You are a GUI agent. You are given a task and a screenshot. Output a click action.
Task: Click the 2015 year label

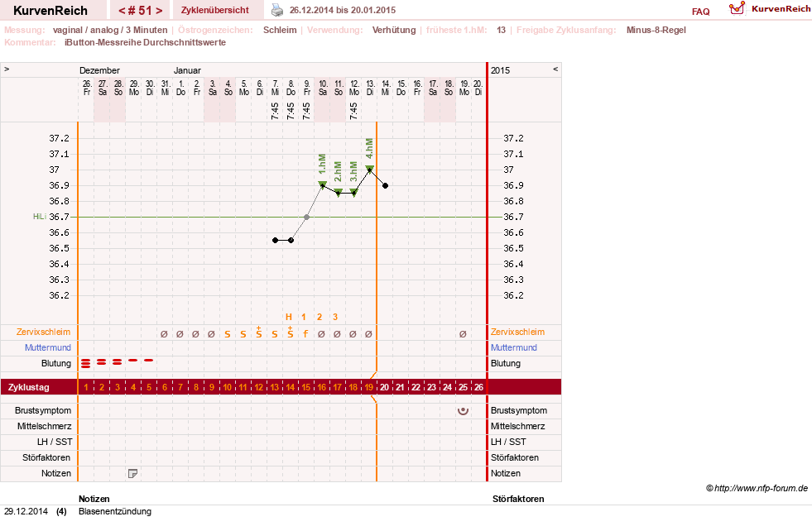[500, 70]
